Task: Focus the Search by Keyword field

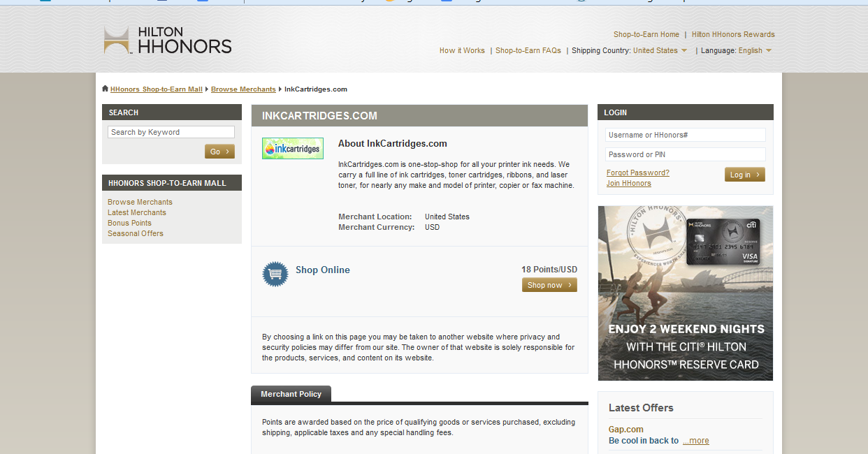Action: click(171, 132)
